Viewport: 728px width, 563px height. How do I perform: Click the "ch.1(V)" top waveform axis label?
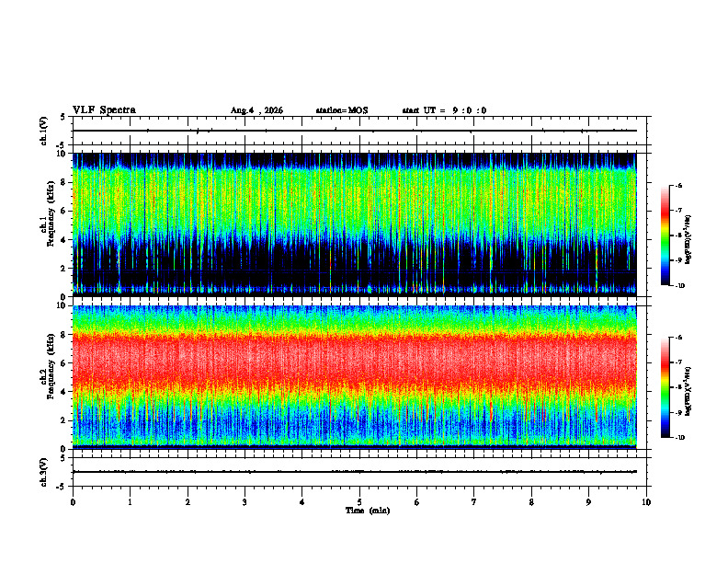(x=44, y=131)
